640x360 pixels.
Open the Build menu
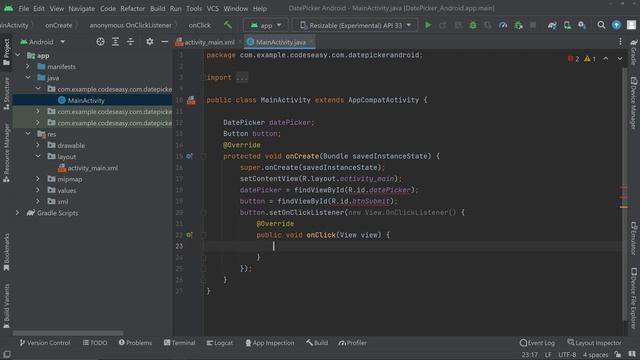158,8
